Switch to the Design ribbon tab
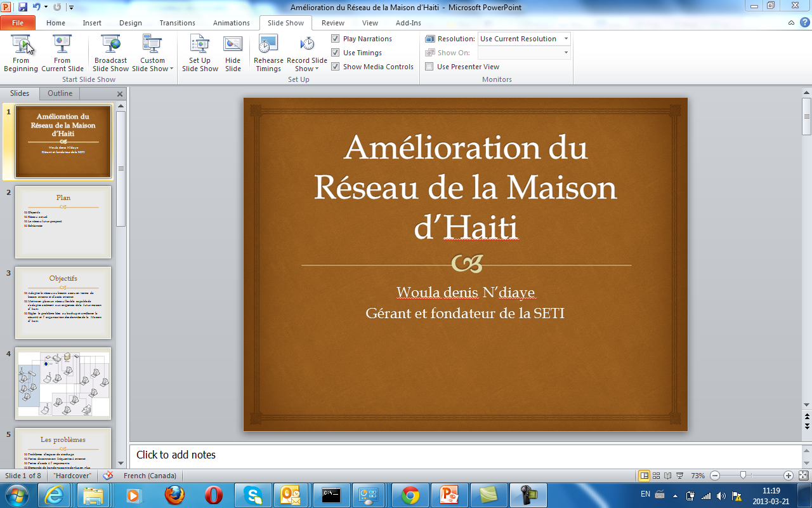This screenshot has width=812, height=508. click(131, 23)
